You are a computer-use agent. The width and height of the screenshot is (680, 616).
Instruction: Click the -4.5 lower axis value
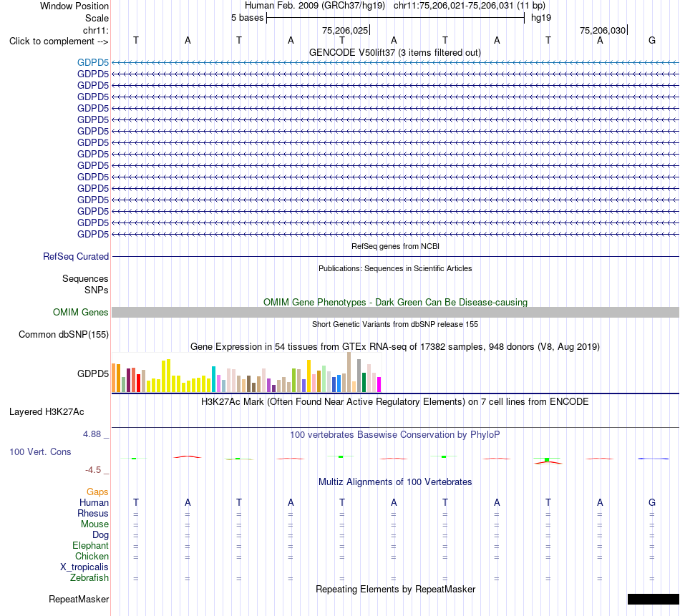(x=93, y=470)
